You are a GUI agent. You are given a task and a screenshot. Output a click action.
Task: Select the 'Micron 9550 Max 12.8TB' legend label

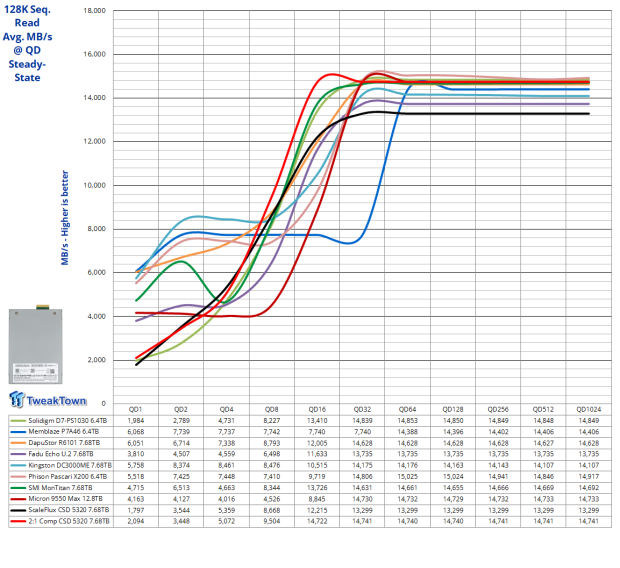65,499
